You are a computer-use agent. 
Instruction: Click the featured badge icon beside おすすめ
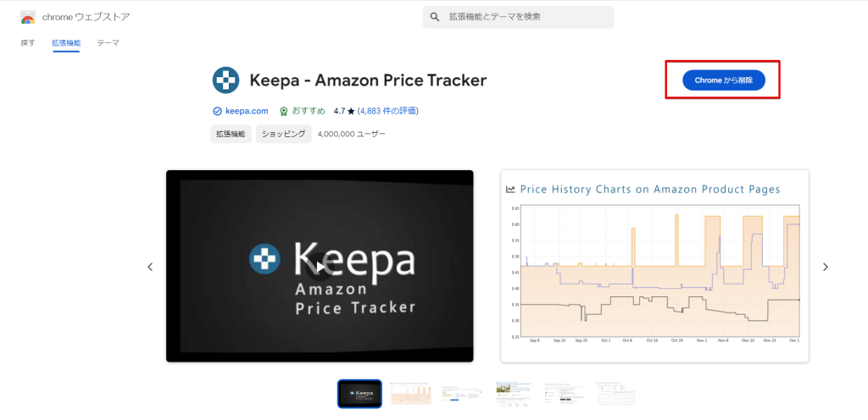(283, 111)
